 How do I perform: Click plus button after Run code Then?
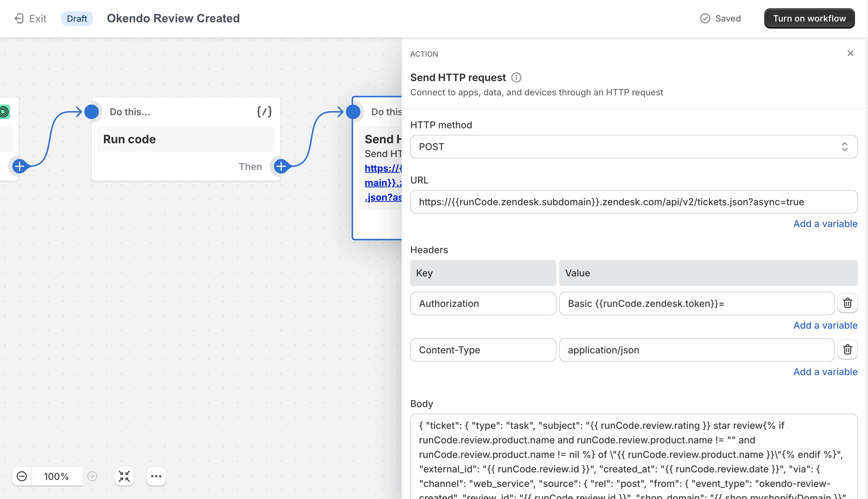point(281,166)
